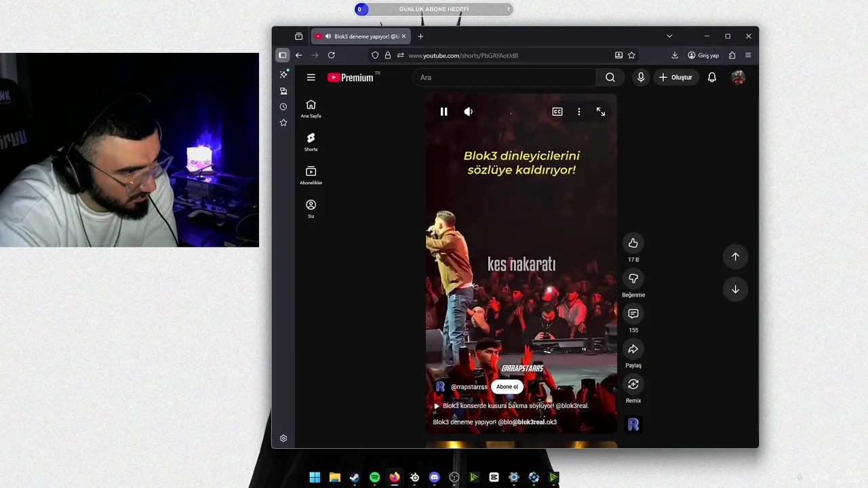Screen dimensions: 868x488
Task: Subscribe via the Abone ol button
Action: (x=507, y=387)
